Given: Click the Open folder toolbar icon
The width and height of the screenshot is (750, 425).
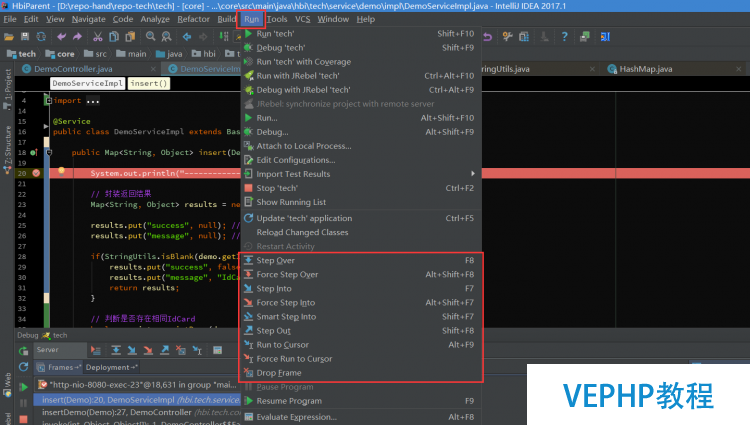Looking at the screenshot, I should tap(9, 37).
